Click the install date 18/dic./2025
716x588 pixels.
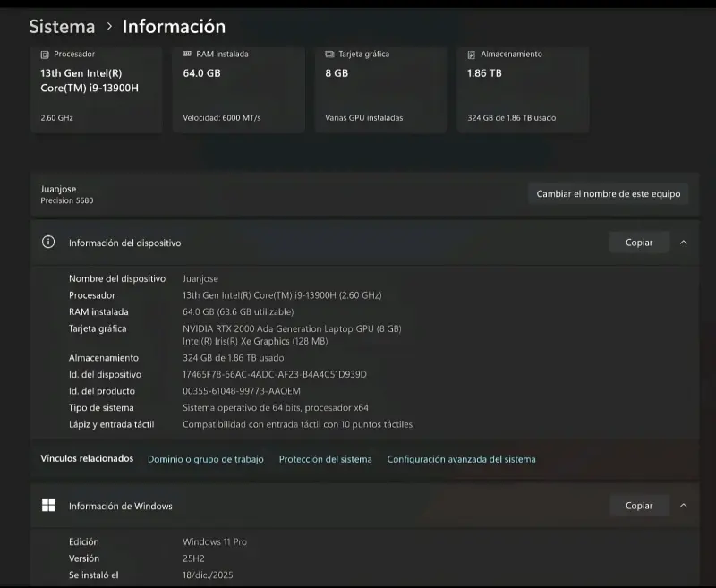(x=208, y=575)
